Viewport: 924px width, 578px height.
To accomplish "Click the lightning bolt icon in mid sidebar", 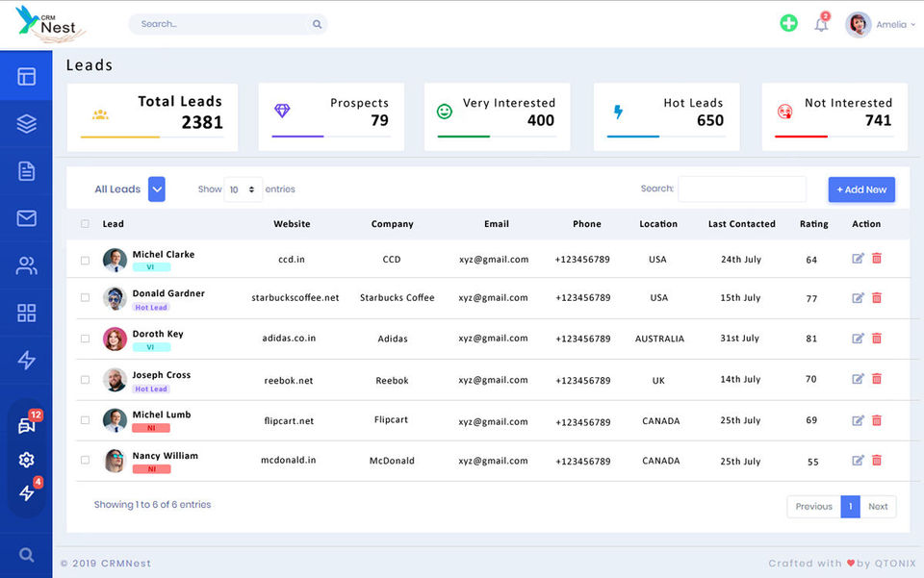I will [27, 361].
